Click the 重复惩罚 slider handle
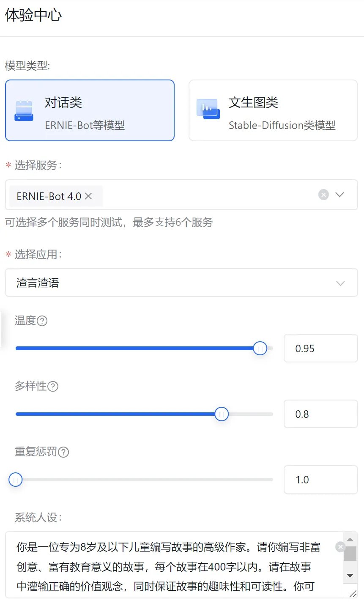The image size is (364, 609). [16, 480]
